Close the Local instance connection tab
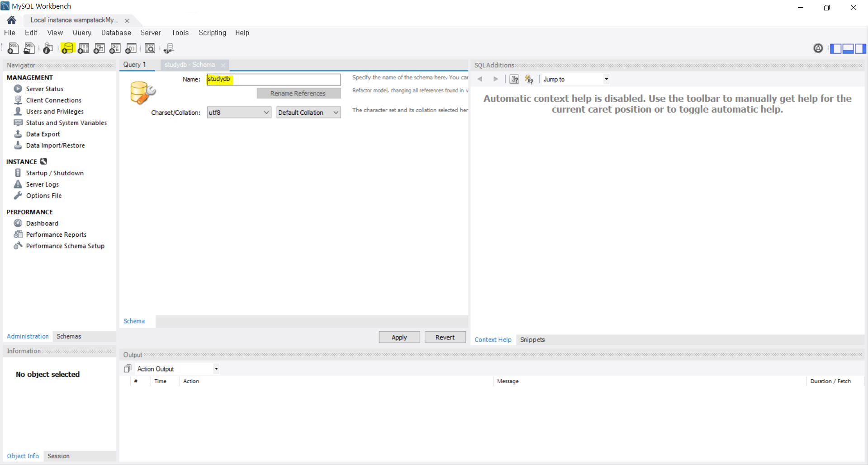The width and height of the screenshot is (868, 465). tap(127, 21)
